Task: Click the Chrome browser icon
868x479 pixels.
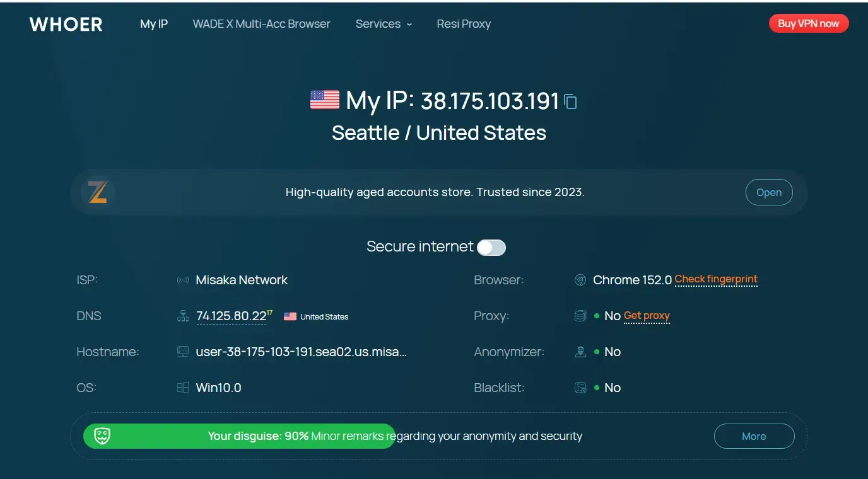Action: pyautogui.click(x=580, y=280)
